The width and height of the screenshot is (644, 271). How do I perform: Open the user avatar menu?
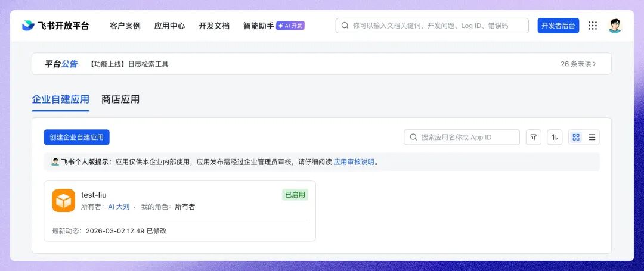[x=615, y=26]
